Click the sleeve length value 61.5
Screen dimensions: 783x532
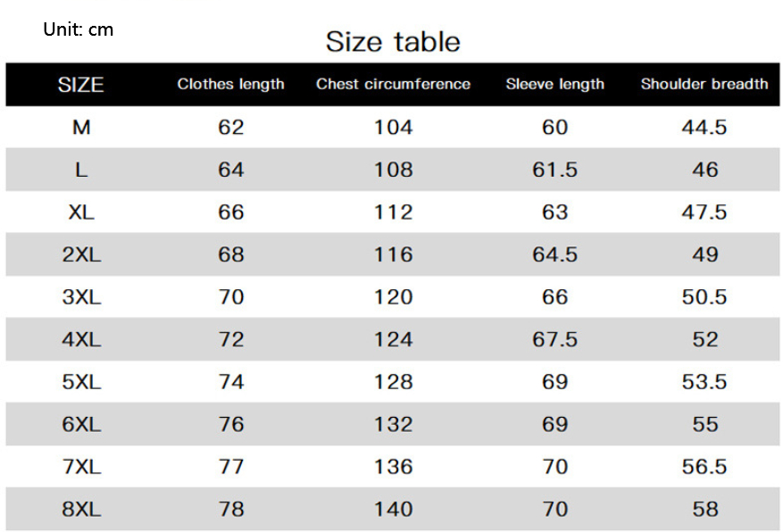click(554, 170)
